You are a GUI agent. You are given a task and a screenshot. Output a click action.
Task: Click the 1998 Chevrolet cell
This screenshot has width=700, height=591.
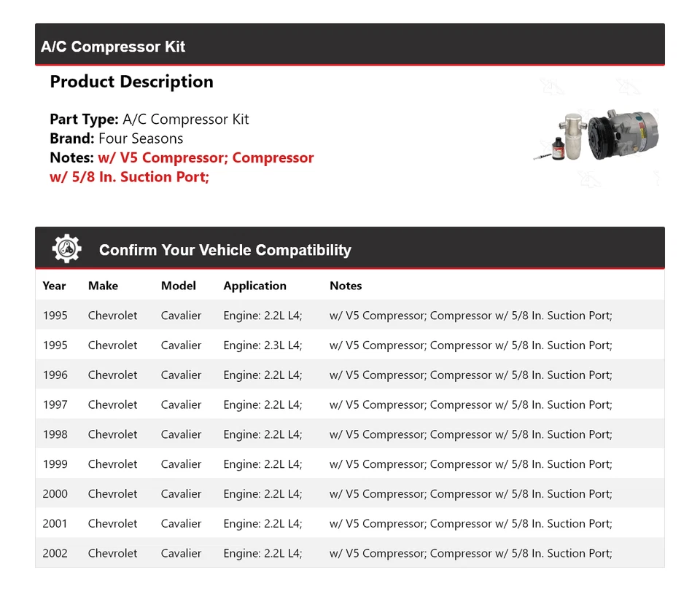[x=112, y=434]
